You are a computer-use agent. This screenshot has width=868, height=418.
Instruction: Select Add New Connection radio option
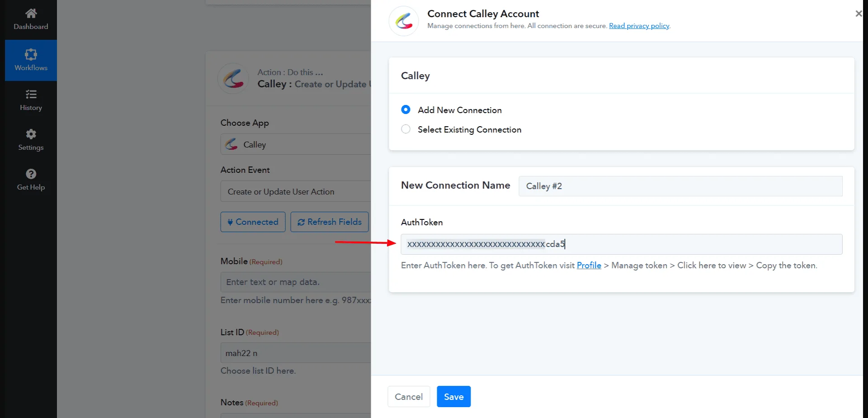click(406, 109)
